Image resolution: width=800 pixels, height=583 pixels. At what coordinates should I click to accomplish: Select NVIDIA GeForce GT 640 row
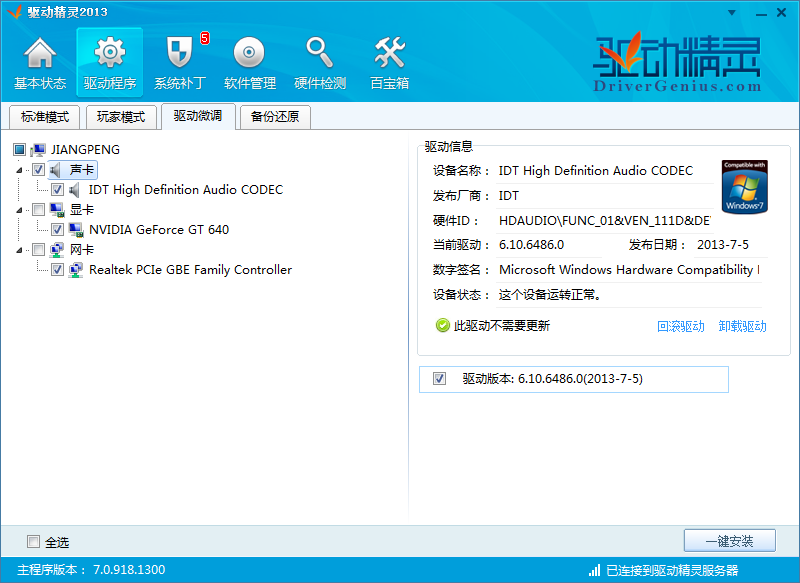point(159,230)
